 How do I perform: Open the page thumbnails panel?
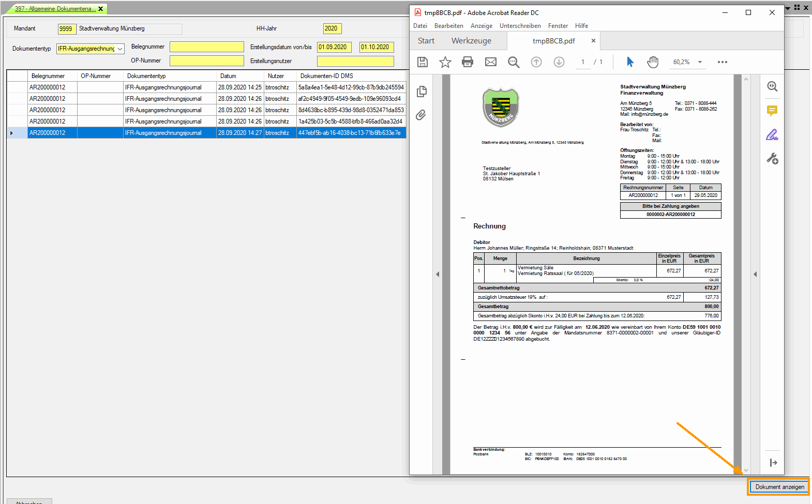click(x=422, y=91)
